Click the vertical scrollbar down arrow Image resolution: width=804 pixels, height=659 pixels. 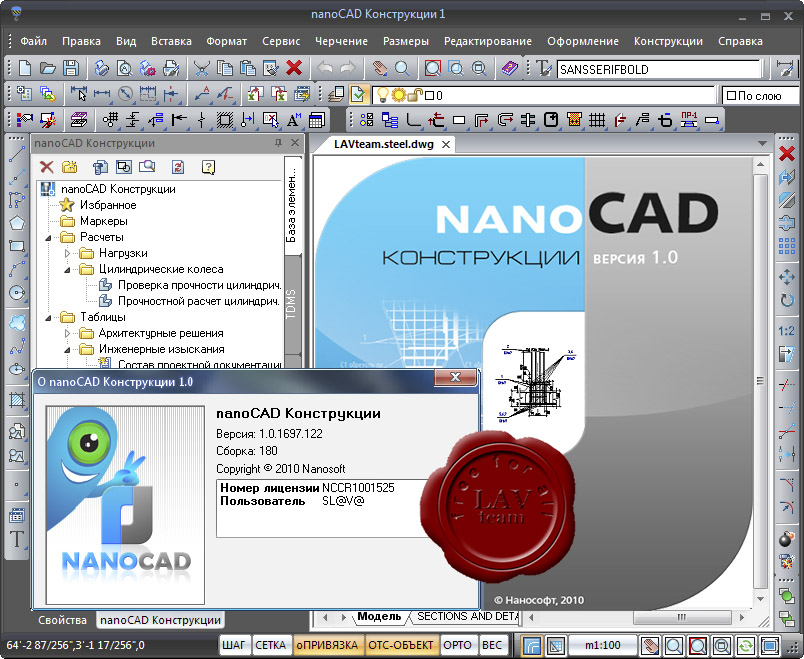coord(760,599)
